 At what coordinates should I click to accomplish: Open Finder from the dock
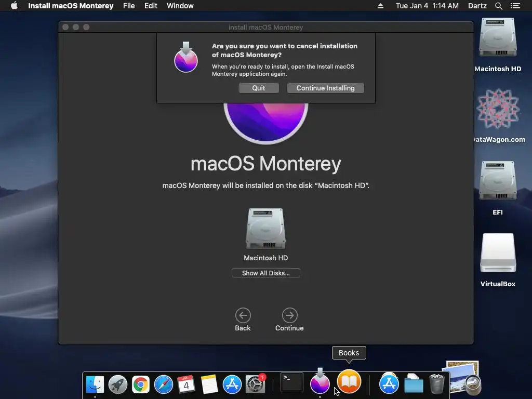pos(95,384)
